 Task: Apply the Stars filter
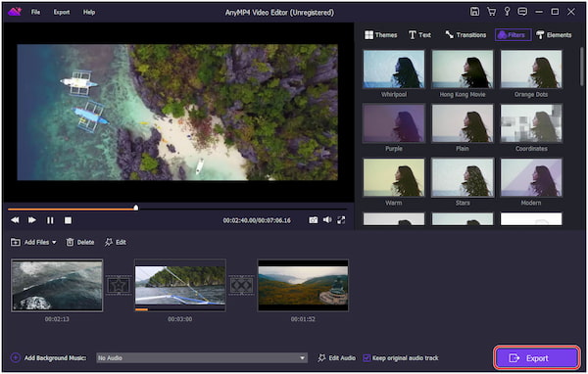point(463,177)
